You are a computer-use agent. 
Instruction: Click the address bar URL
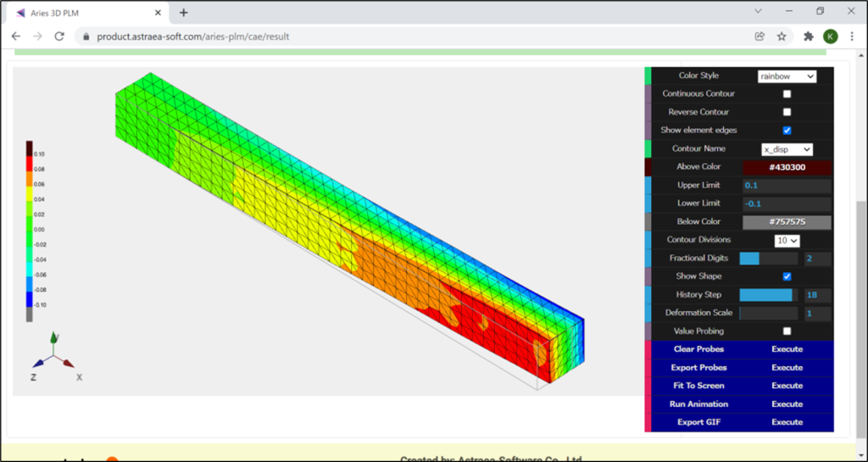pyautogui.click(x=193, y=37)
